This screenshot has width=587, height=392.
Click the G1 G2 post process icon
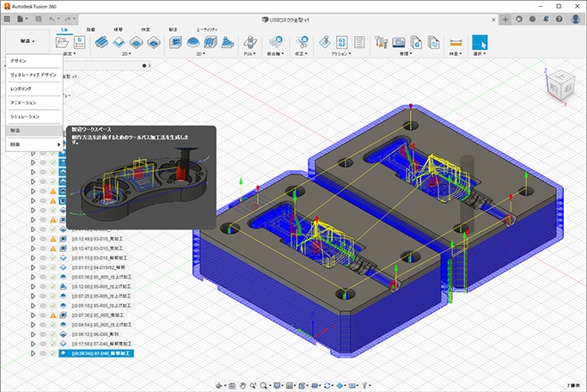pos(340,41)
